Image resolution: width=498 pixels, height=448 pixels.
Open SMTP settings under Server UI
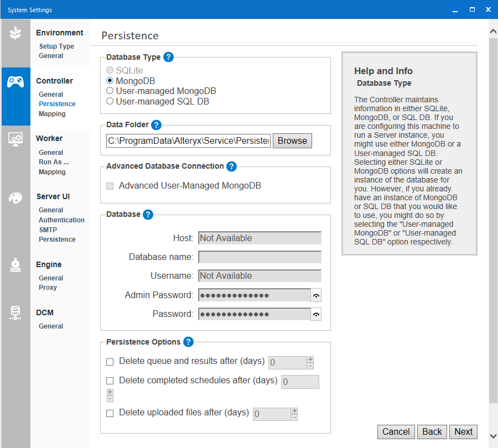coord(48,230)
